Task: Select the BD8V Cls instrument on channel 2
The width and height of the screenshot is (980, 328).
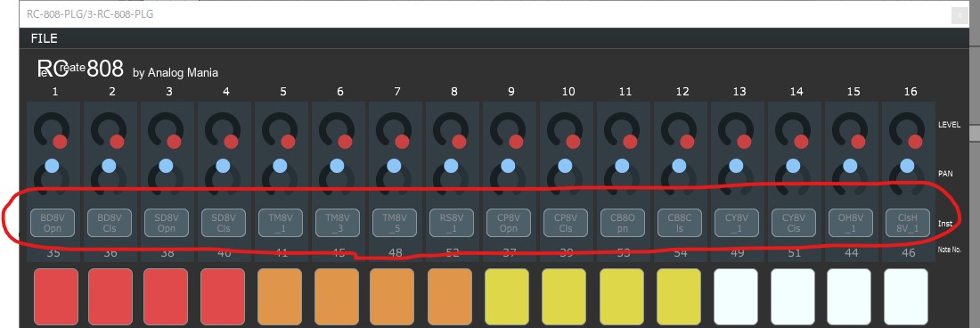Action: click(x=110, y=223)
